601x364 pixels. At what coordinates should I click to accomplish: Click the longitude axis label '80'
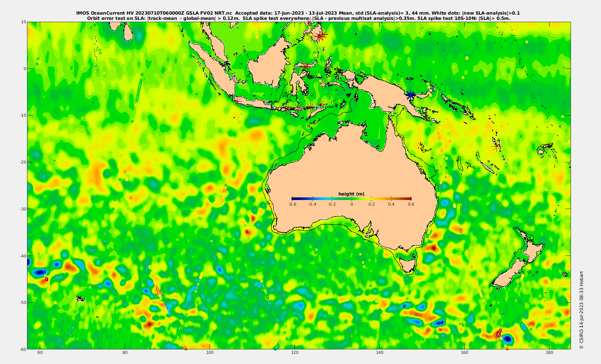point(125,352)
